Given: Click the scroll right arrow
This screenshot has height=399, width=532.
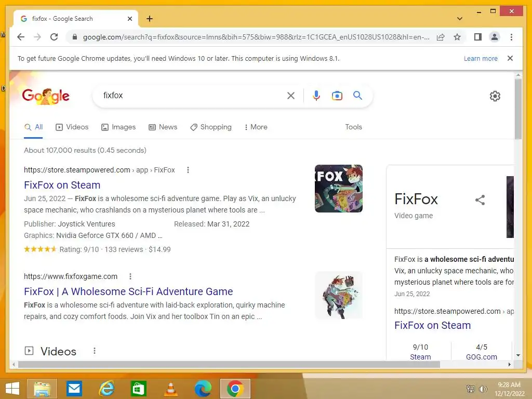Looking at the screenshot, I should click(509, 364).
